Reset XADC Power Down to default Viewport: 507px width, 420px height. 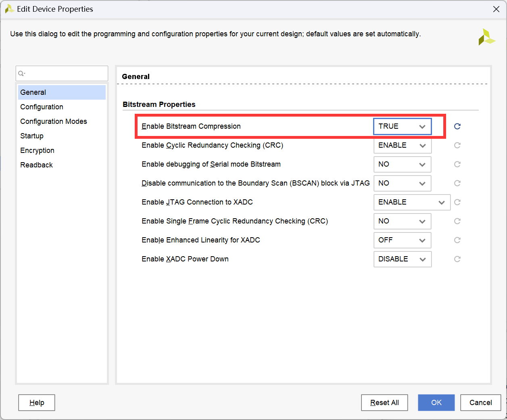(457, 259)
